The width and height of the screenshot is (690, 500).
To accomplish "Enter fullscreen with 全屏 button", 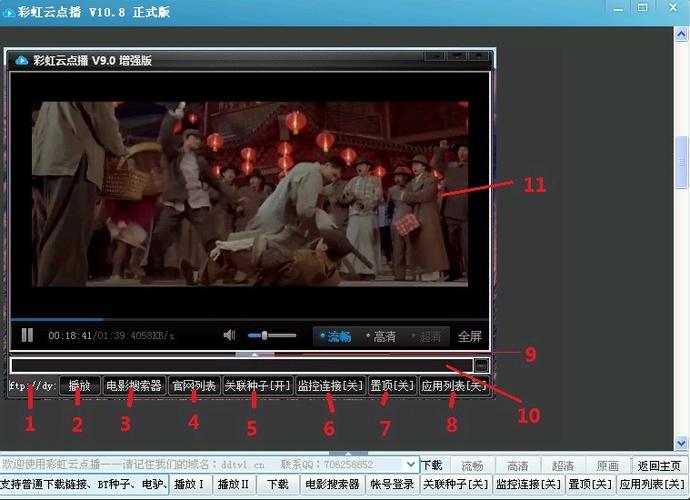I will tap(469, 337).
